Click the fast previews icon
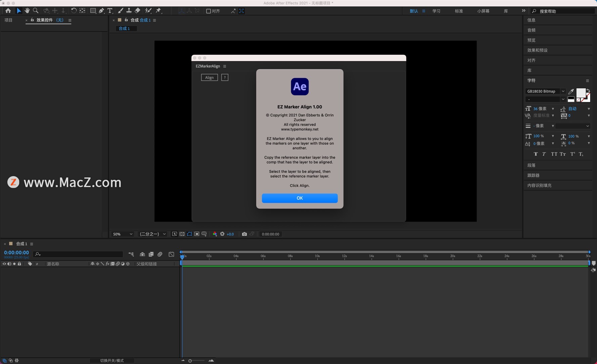The image size is (597, 364). click(x=175, y=234)
